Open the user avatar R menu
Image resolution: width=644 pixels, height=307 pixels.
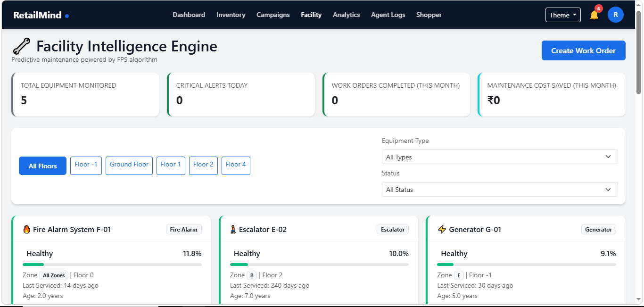(616, 15)
